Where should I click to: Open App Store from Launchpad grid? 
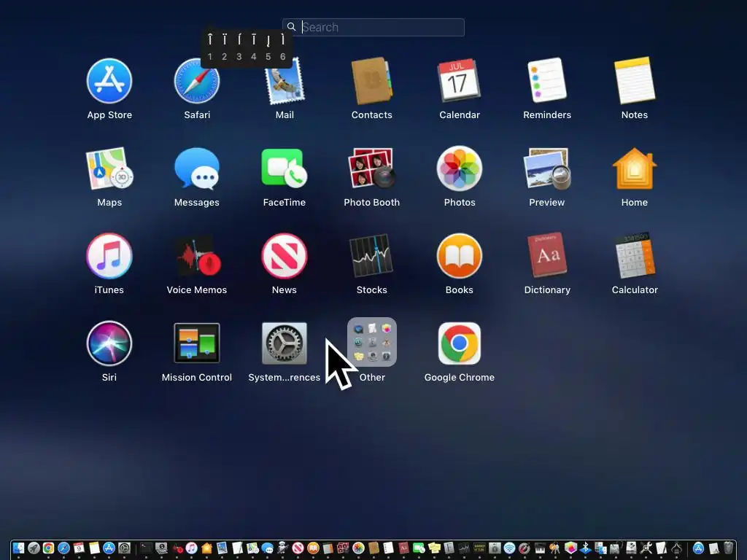pos(109,82)
